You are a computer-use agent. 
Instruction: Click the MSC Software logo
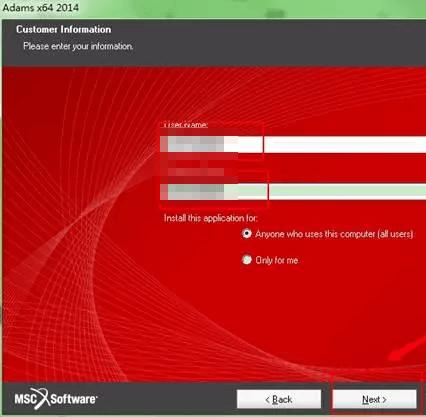[55, 398]
